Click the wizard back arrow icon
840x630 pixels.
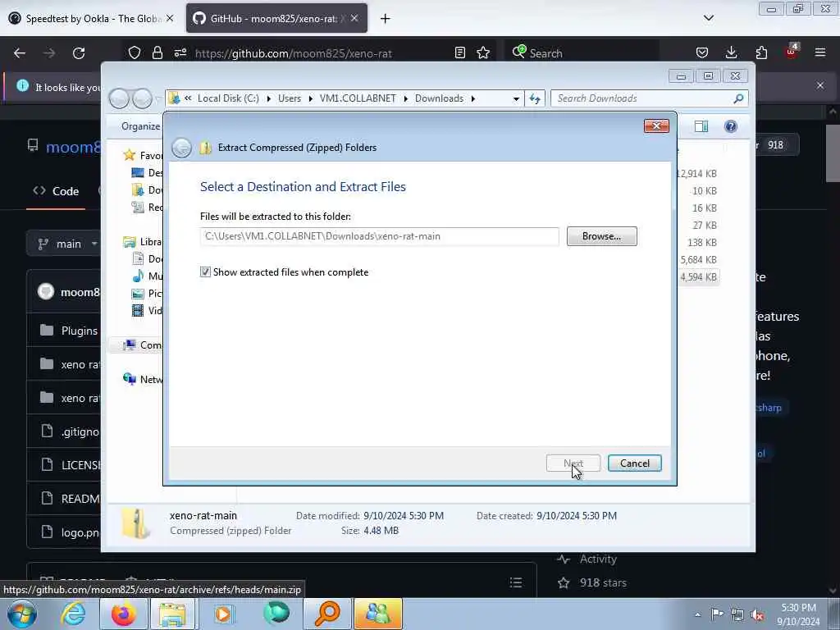pyautogui.click(x=181, y=148)
